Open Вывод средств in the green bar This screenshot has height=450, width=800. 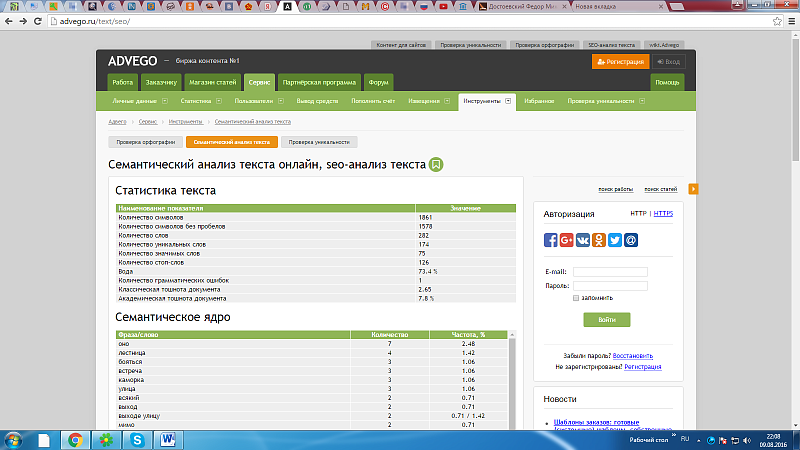(x=317, y=101)
